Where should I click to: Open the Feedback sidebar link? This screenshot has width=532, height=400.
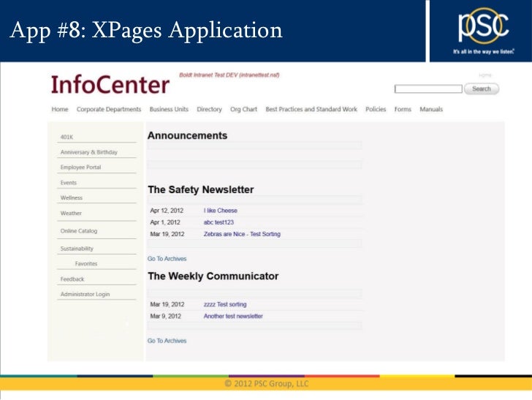point(72,279)
